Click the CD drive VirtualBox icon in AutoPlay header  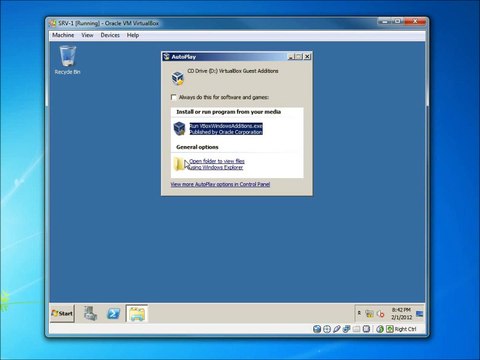[x=178, y=78]
